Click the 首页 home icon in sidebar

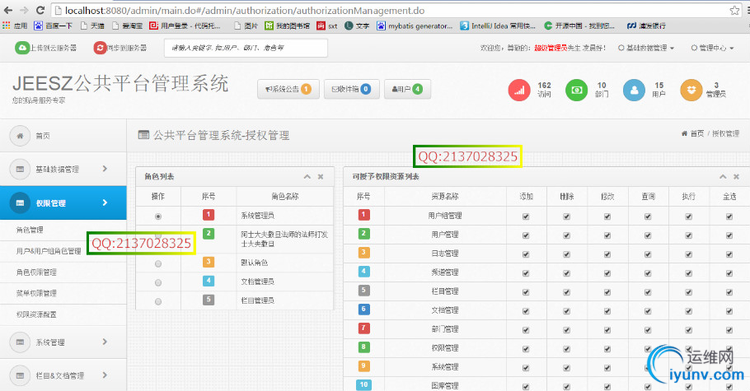[x=20, y=136]
